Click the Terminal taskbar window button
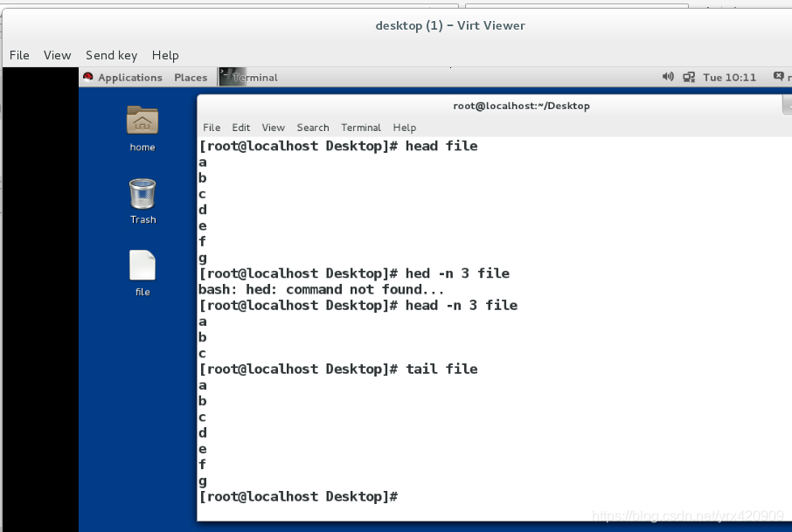 tap(248, 77)
